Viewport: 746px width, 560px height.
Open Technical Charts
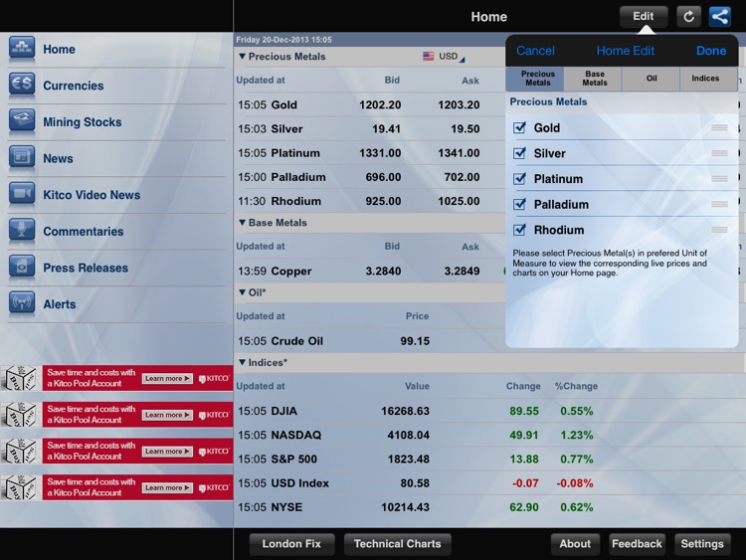pos(397,544)
